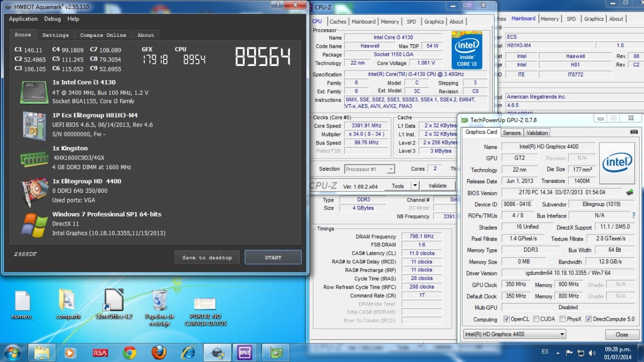Click the Close button in GPU-Z
The width and height of the screenshot is (644, 362).
622,334
